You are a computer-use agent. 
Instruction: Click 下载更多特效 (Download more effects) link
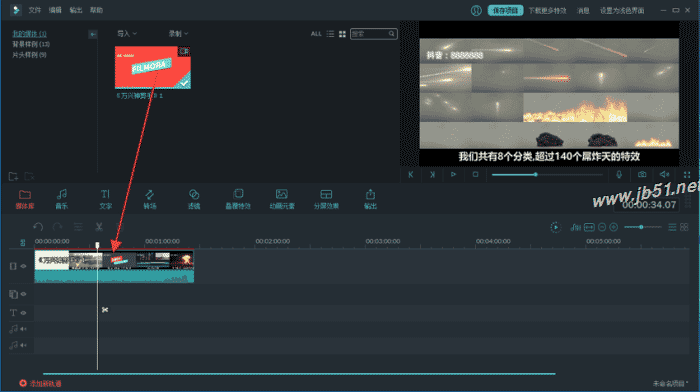pyautogui.click(x=548, y=10)
